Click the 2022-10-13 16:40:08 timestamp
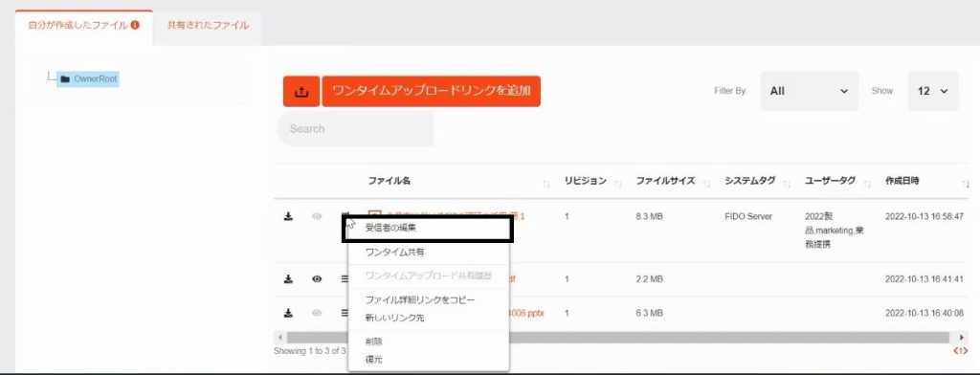Viewport: 980px width, 375px height. coord(924,313)
